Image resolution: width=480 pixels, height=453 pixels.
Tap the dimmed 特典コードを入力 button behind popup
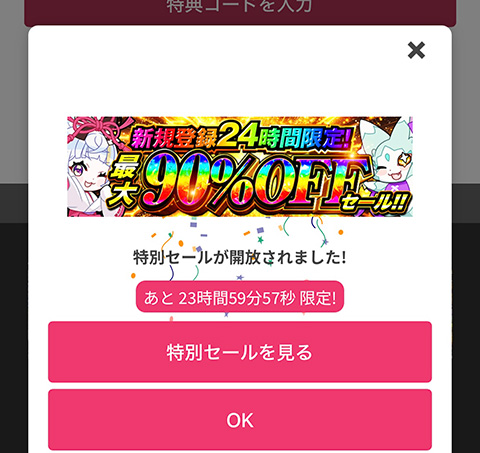(x=240, y=12)
